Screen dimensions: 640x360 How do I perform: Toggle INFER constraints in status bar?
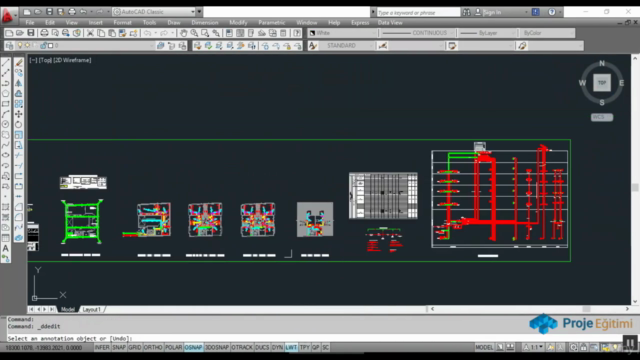(x=102, y=347)
